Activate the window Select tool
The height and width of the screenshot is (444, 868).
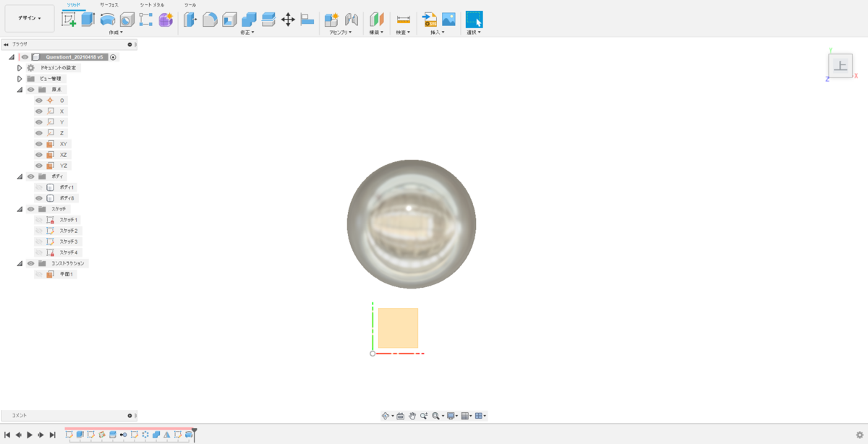tap(474, 20)
